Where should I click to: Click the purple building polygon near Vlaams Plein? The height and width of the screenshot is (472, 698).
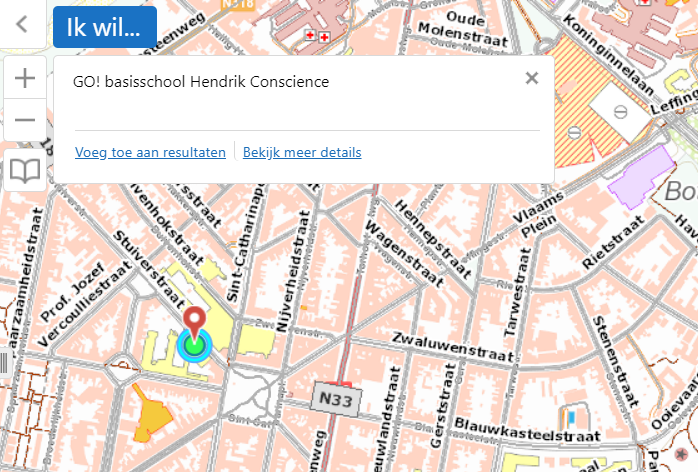[641, 179]
